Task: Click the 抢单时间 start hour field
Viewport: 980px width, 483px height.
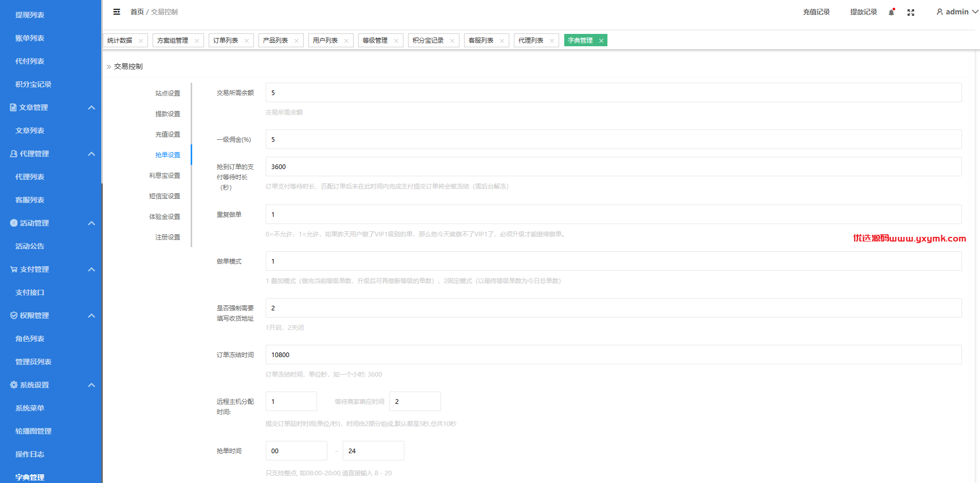Action: (297, 451)
